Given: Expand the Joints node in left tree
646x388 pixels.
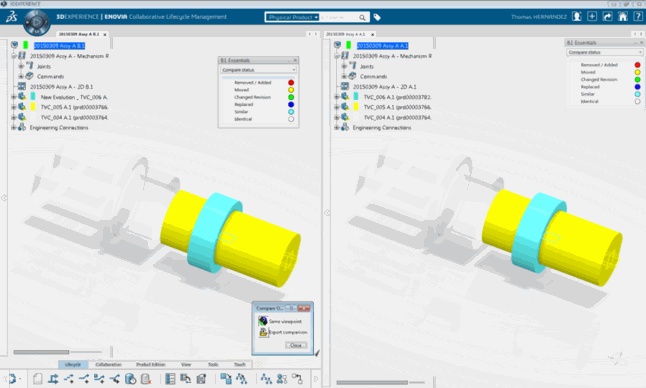Looking at the screenshot, I should click(x=21, y=66).
